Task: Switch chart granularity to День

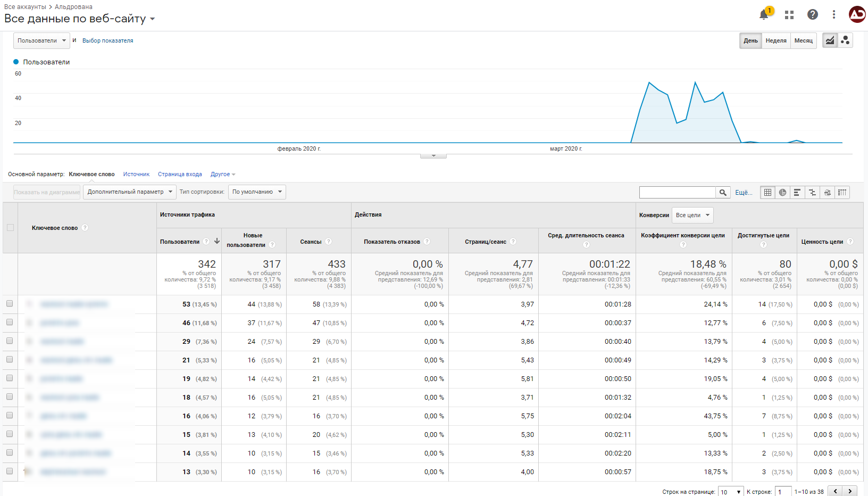Action: [750, 40]
